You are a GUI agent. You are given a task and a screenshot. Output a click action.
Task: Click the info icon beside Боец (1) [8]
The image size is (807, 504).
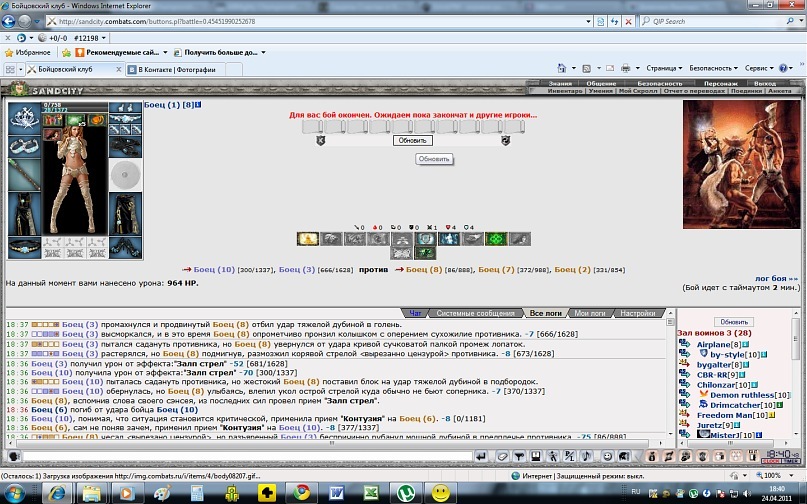coord(199,105)
